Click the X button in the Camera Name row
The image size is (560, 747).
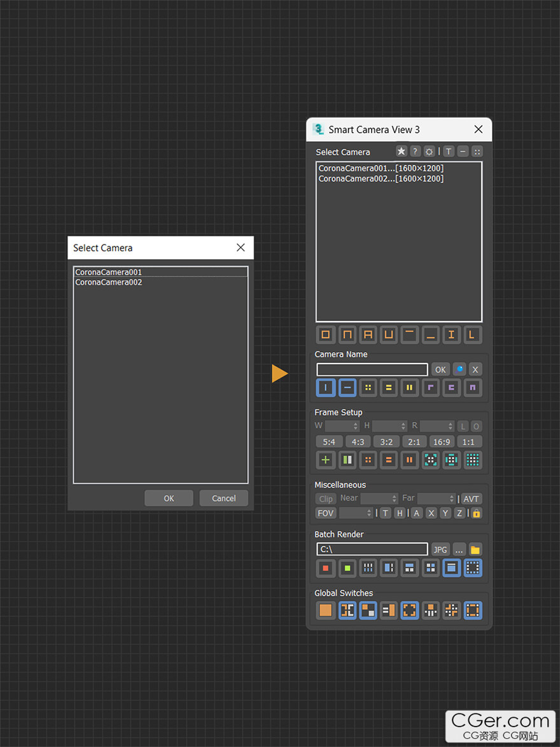(475, 369)
